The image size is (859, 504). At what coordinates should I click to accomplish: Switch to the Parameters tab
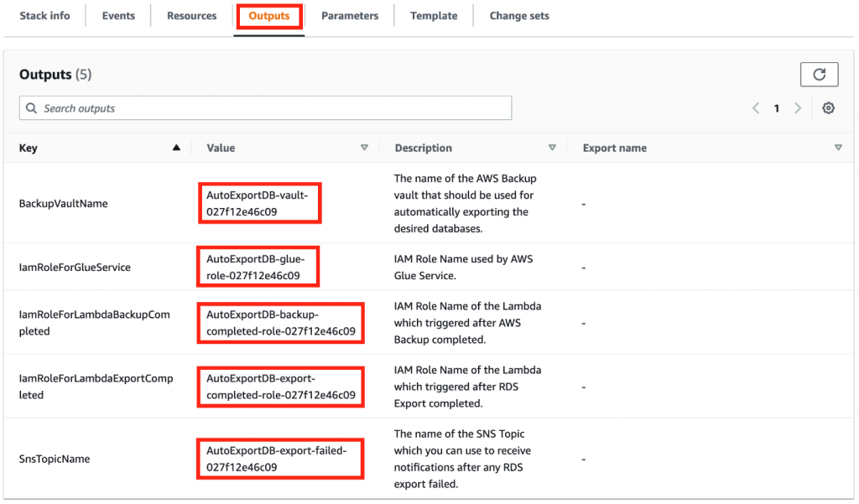tap(350, 16)
